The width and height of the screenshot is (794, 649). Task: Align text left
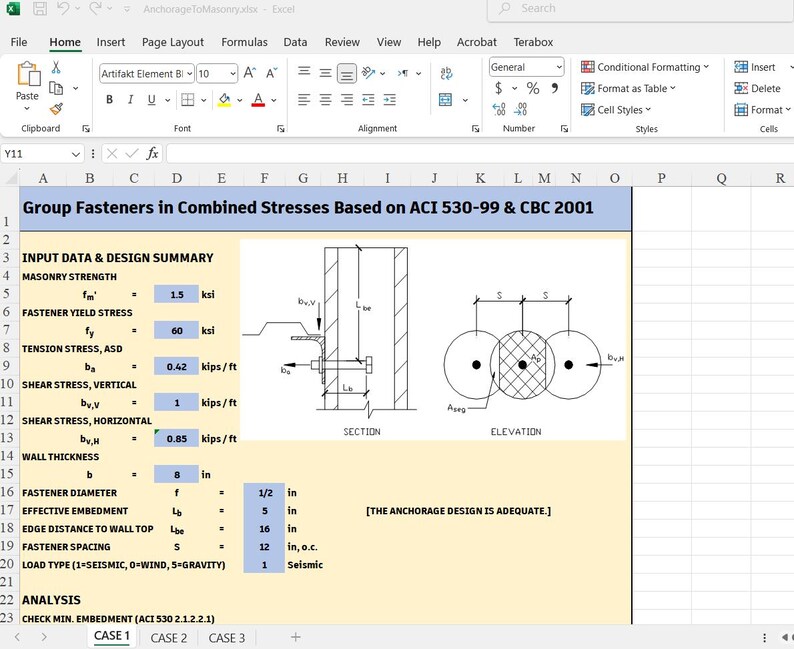point(304,100)
